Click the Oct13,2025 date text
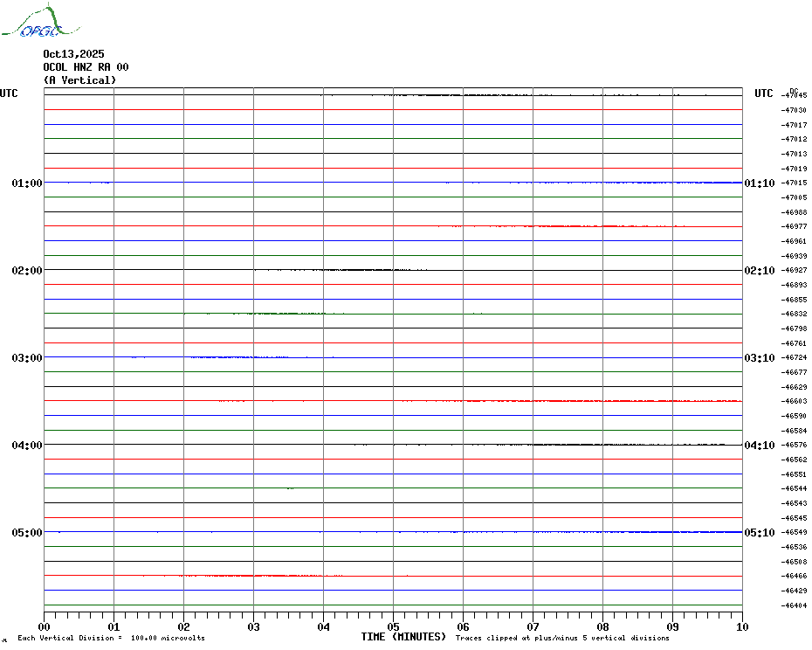Screen dimensions: 812x650 (x=73, y=54)
